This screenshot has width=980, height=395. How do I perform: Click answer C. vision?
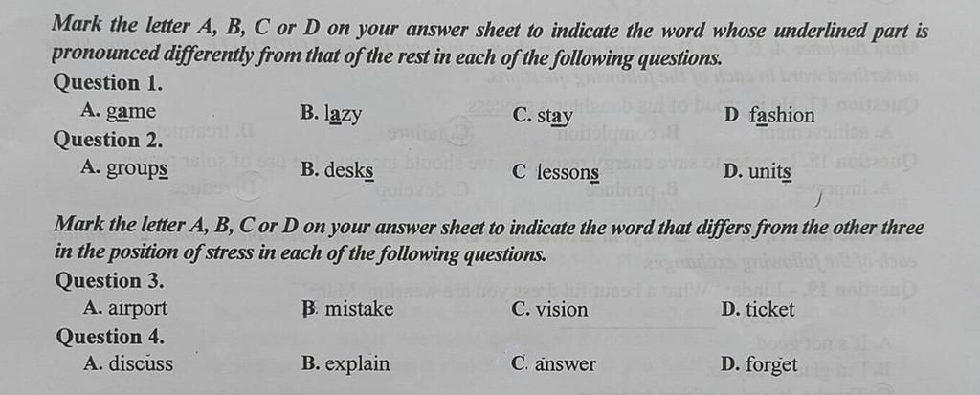550,309
